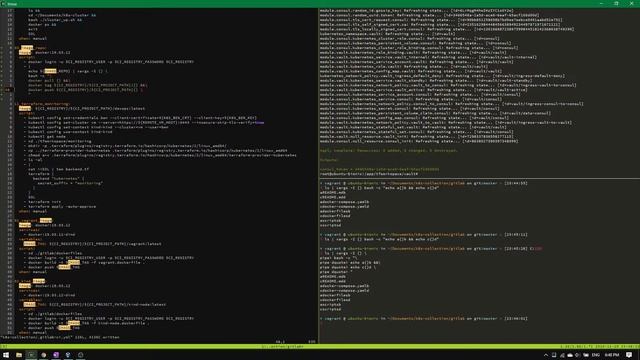640x360 pixels.
Task: Click the "cat <<EOL | tee backend.tf" line
Action: (58, 169)
